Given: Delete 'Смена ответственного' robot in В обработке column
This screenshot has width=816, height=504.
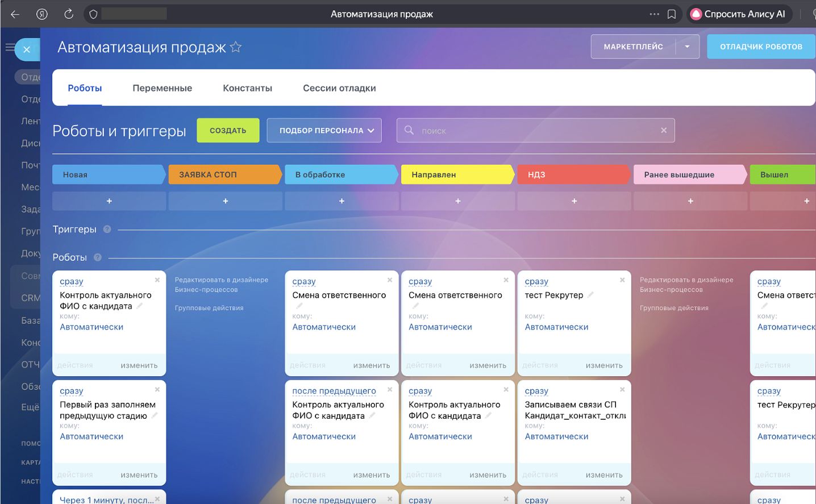Looking at the screenshot, I should 390,280.
